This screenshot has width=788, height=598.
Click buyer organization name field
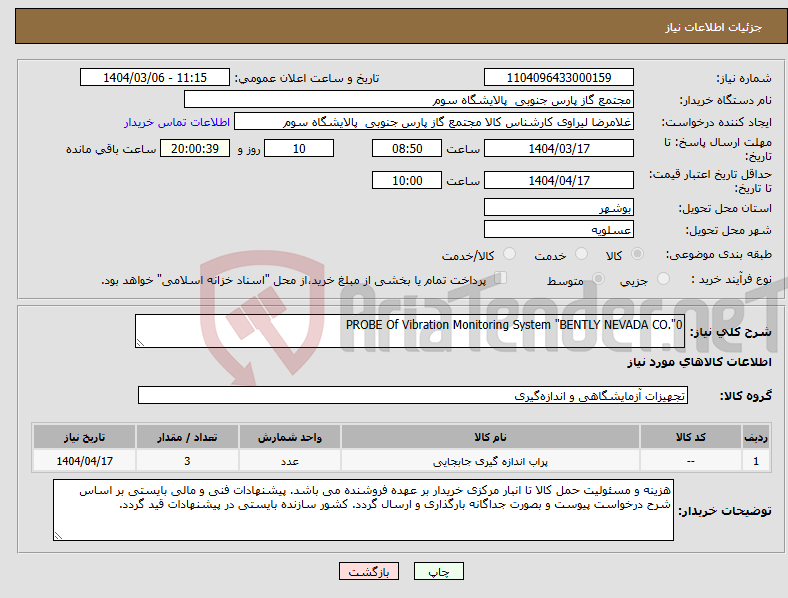(x=409, y=99)
